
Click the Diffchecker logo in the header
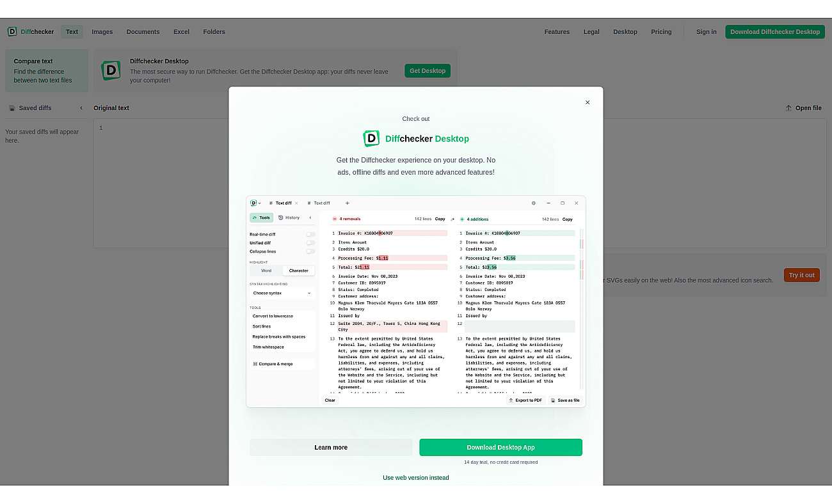click(31, 31)
